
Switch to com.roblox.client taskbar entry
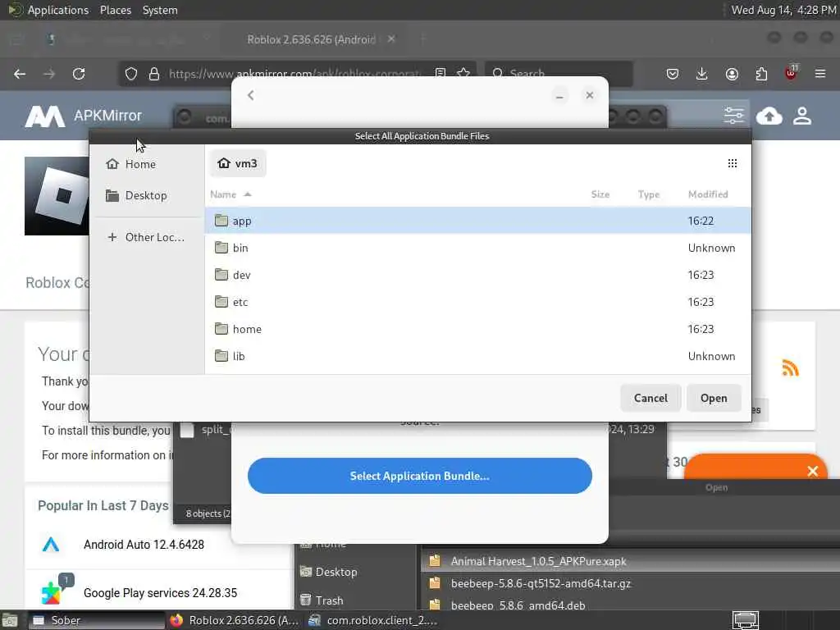coord(373,620)
